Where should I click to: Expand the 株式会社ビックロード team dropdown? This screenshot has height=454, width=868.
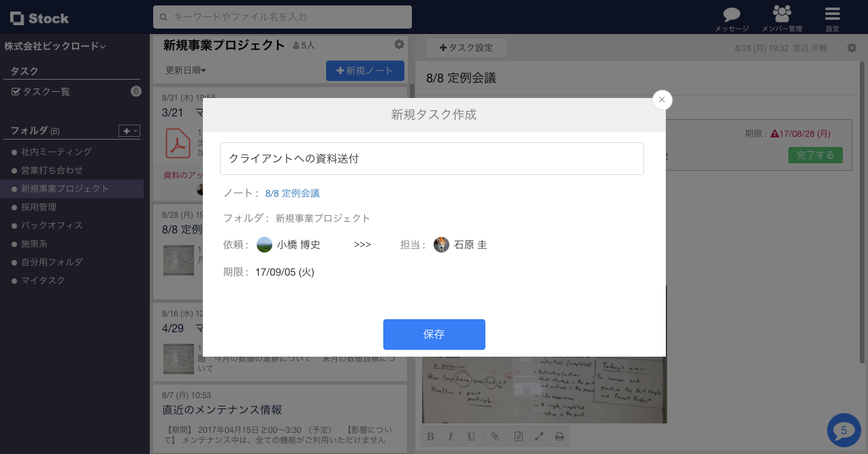tap(55, 46)
